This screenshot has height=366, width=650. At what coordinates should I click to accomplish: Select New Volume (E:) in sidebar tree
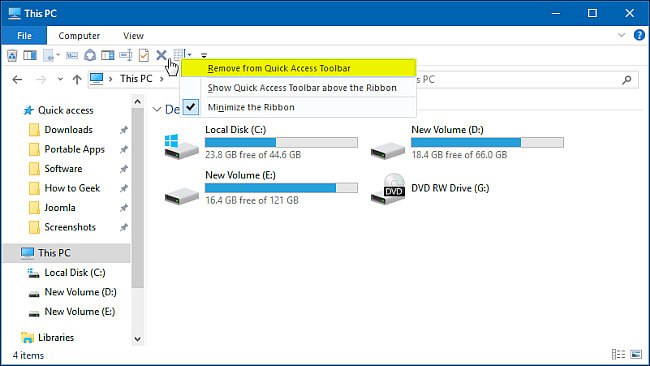point(80,312)
